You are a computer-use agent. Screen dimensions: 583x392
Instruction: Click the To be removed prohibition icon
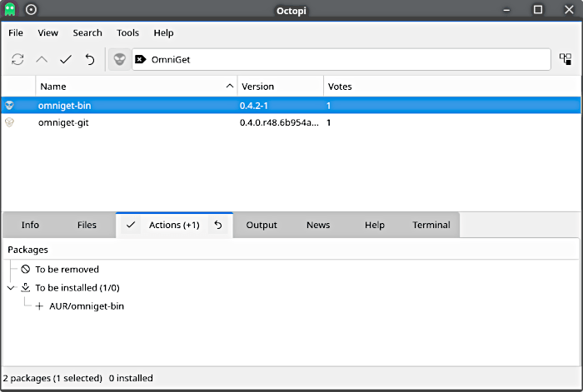25,269
